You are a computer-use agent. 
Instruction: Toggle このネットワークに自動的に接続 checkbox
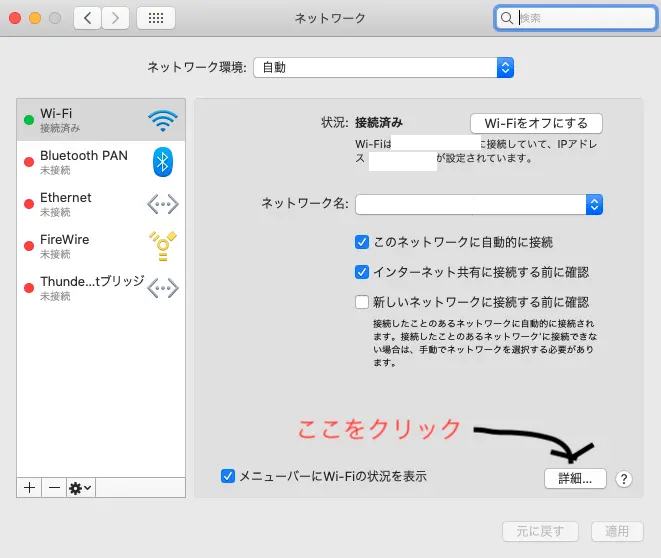[363, 242]
